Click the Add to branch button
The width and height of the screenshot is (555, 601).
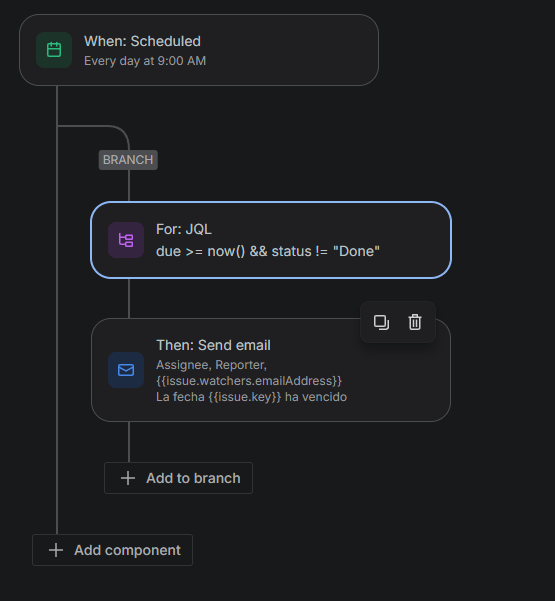tap(179, 478)
